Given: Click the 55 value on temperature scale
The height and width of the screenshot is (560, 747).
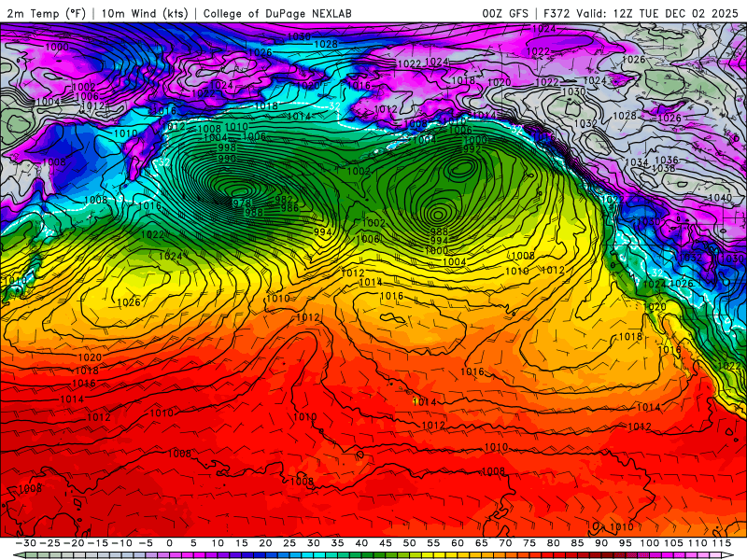Looking at the screenshot, I should [x=433, y=543].
